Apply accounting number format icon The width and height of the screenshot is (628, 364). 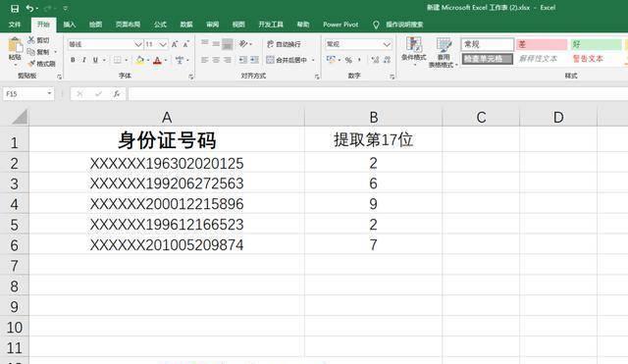[331, 60]
